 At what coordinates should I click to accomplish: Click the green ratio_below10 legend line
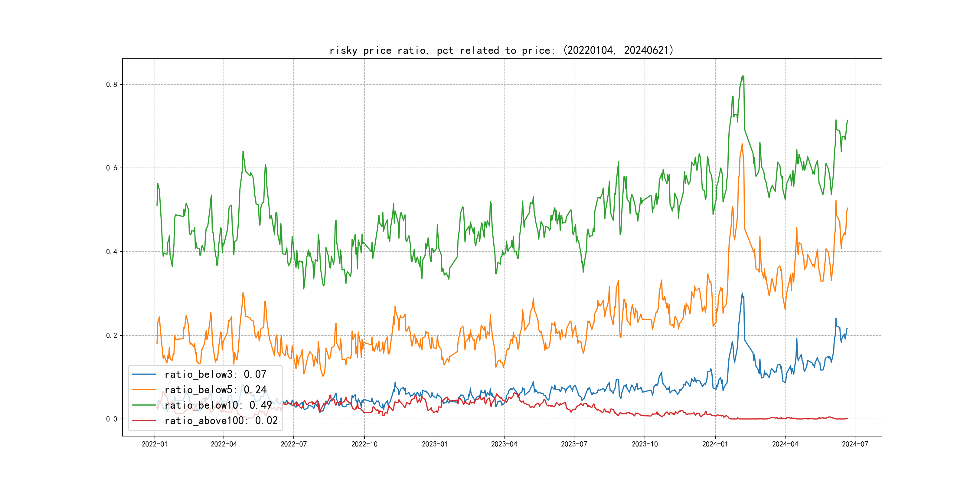click(x=144, y=405)
